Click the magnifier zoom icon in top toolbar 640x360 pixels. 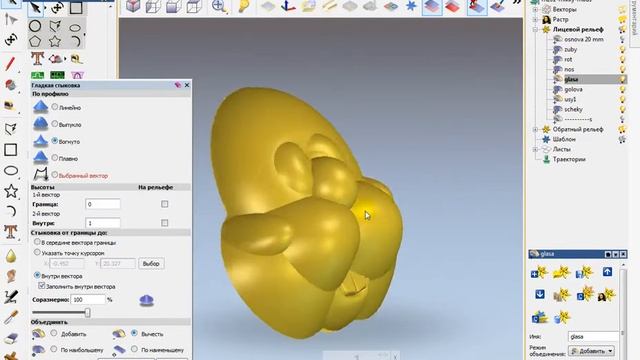(x=219, y=7)
